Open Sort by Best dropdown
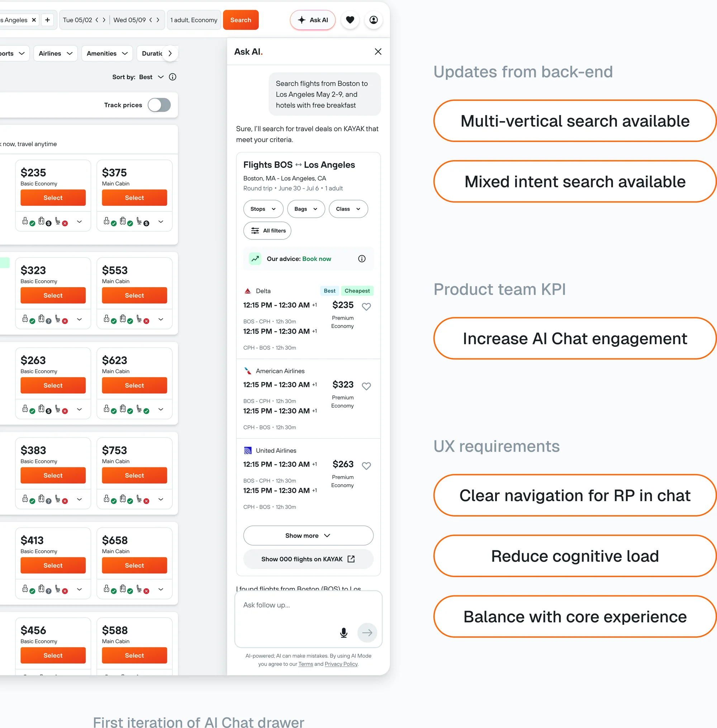Image resolution: width=717 pixels, height=728 pixels. pyautogui.click(x=151, y=77)
